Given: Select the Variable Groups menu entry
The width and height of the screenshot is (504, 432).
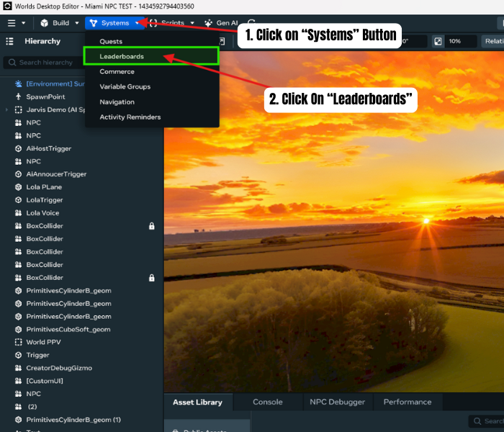Looking at the screenshot, I should (x=125, y=86).
